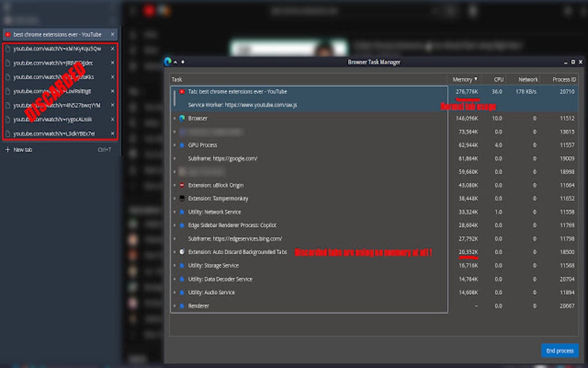Click the Network Service utility icon
The width and height of the screenshot is (588, 368).
click(183, 212)
